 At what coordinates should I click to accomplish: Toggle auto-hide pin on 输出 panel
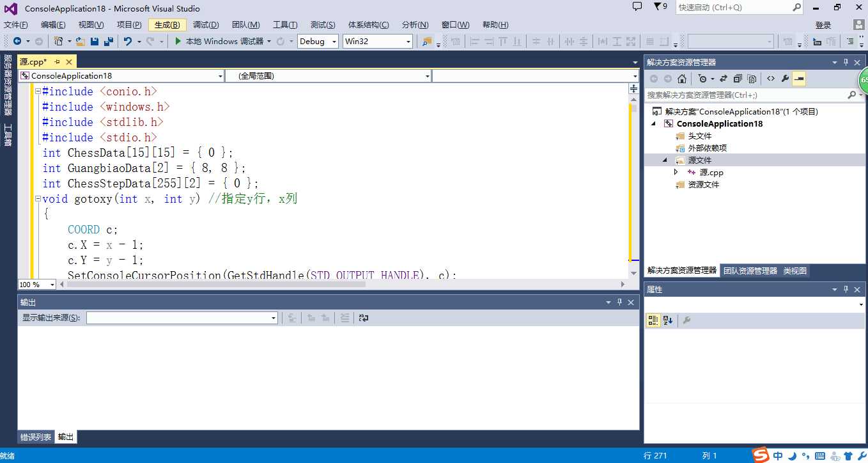coord(619,302)
